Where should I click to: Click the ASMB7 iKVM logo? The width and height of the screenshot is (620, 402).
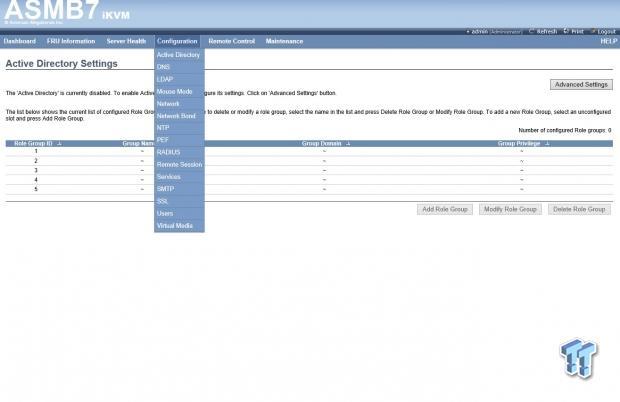pos(66,12)
